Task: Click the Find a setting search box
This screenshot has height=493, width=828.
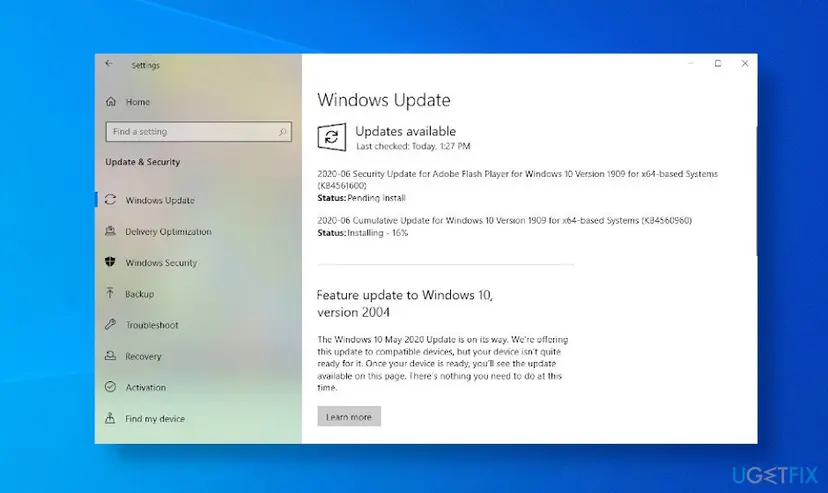Action: tap(199, 132)
